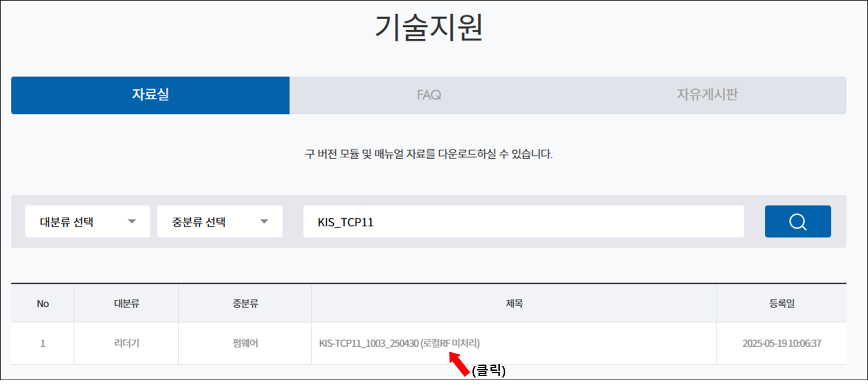
Task: Select the 중분류 column header
Action: [x=245, y=304]
